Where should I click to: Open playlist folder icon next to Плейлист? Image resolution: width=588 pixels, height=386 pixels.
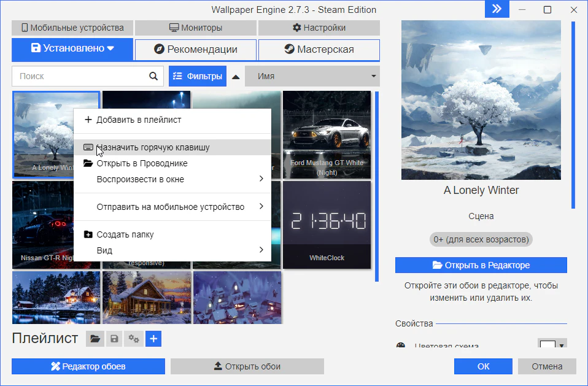[95, 338]
